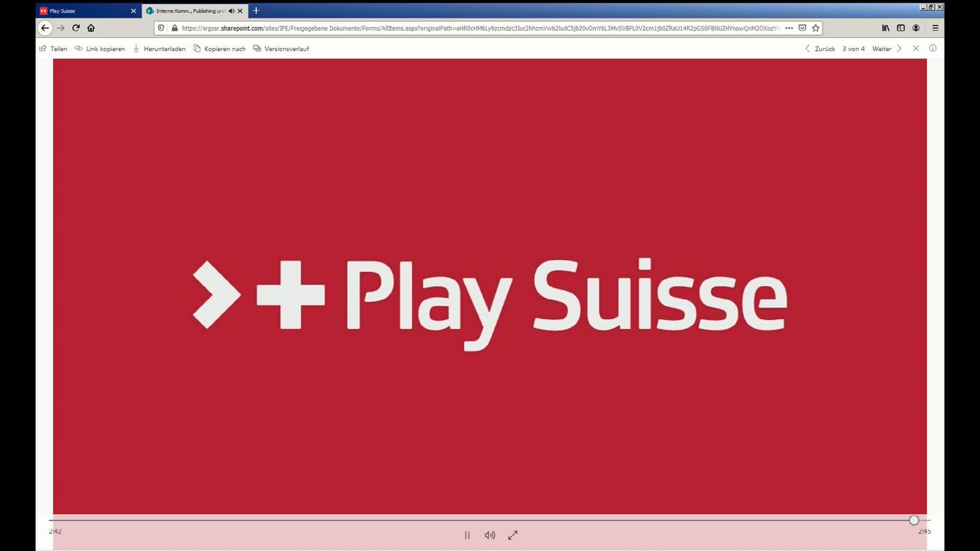
Task: Mute the tab using its speaker icon
Action: [x=231, y=10]
